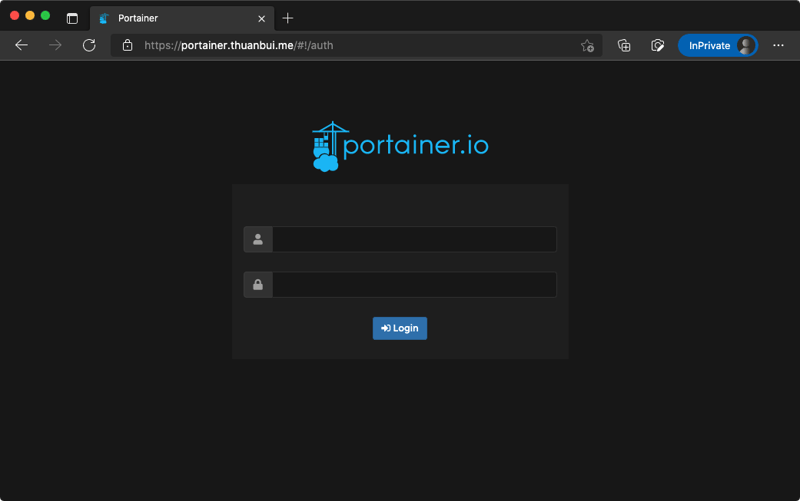View site information via padlock icon
Screen dimensions: 800x501
tap(127, 45)
